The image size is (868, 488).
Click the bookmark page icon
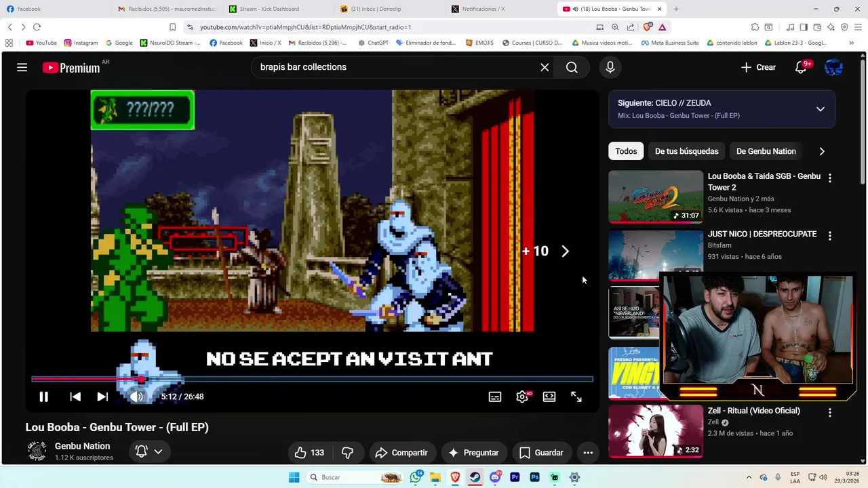[x=172, y=27]
